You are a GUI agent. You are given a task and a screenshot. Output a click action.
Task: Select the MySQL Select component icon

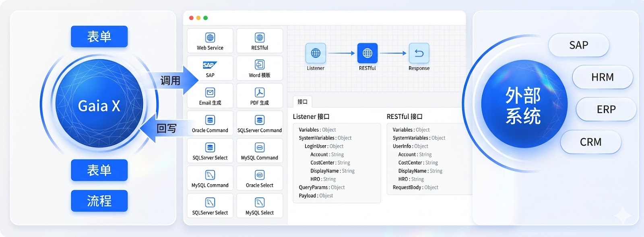point(260,203)
